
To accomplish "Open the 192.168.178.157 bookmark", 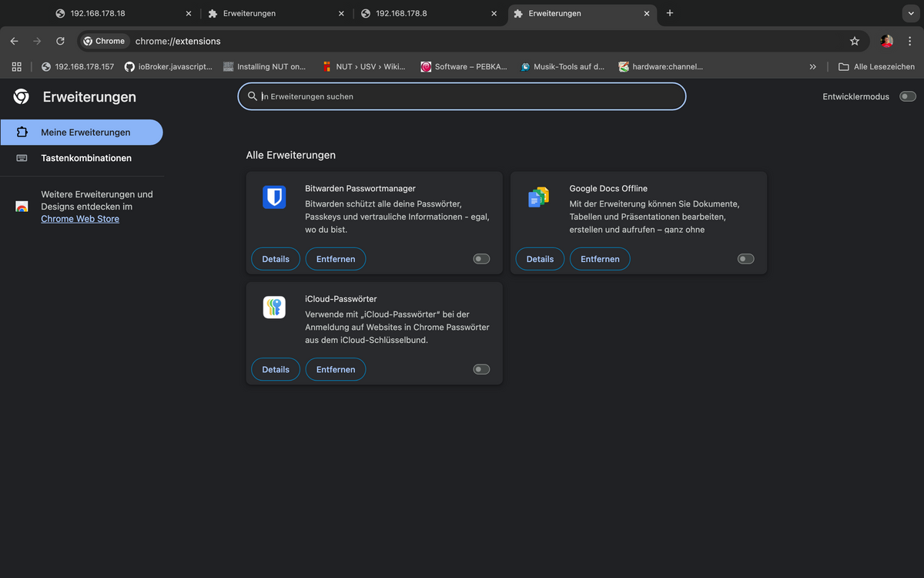I will 78,67.
